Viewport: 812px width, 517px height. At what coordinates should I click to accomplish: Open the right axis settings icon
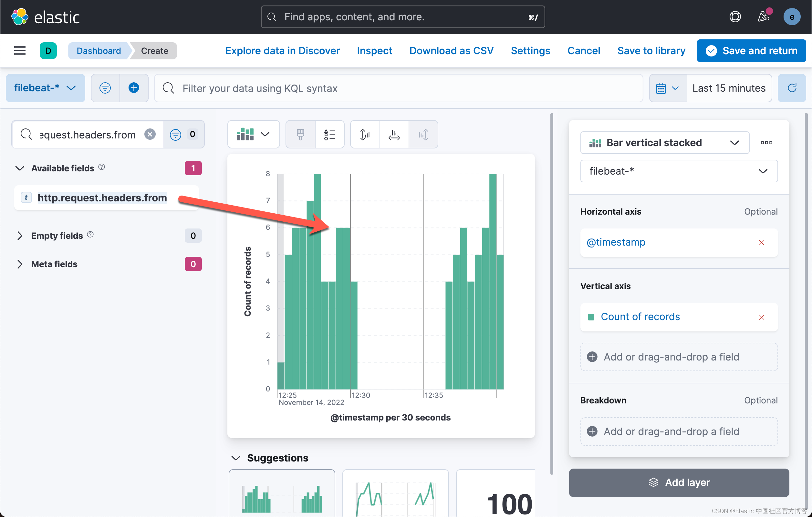click(x=423, y=134)
